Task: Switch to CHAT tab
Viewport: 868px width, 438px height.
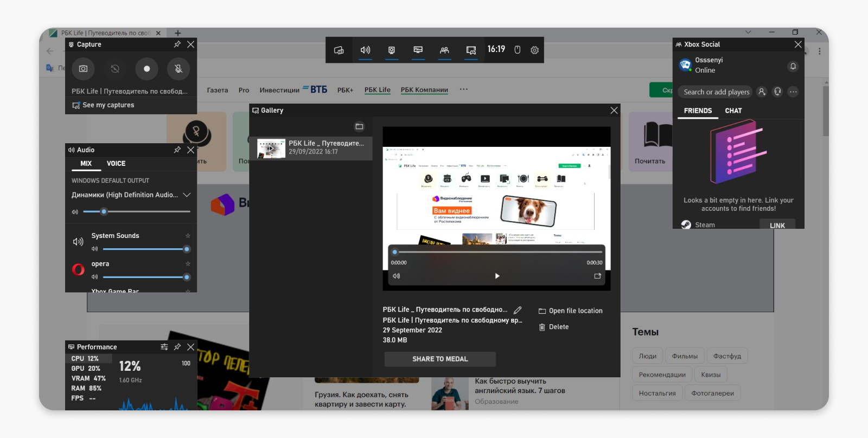Action: click(x=733, y=111)
